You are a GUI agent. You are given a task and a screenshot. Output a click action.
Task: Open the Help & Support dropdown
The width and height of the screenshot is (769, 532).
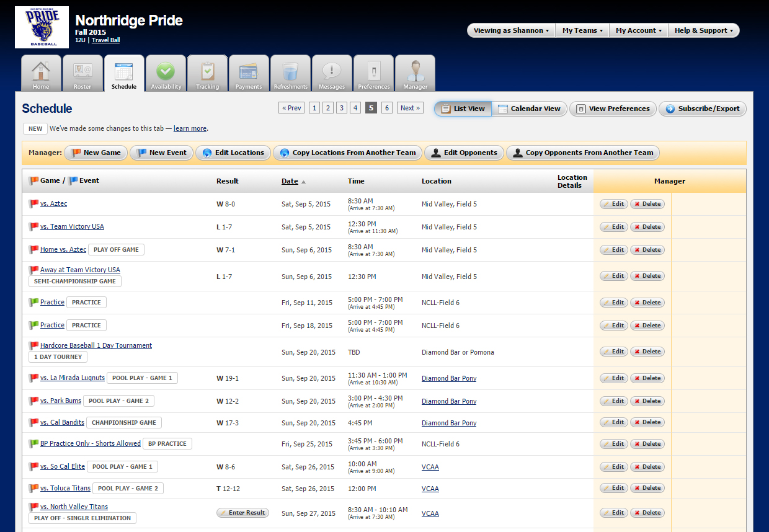(703, 30)
